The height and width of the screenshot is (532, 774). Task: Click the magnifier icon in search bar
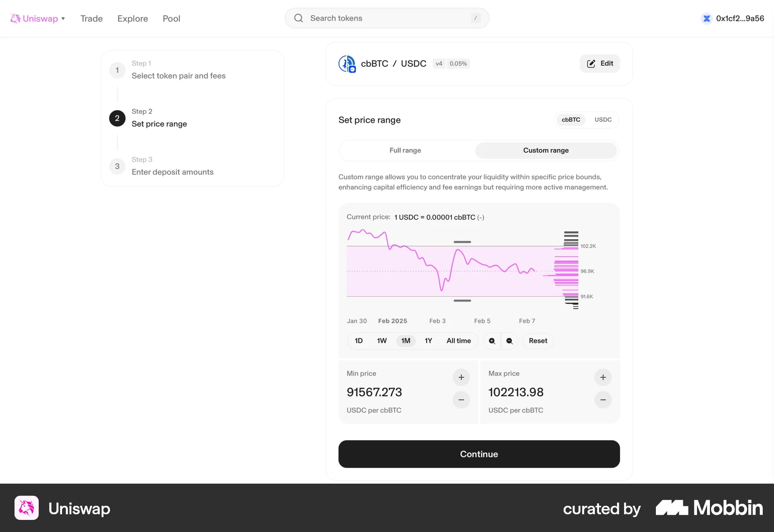(298, 18)
